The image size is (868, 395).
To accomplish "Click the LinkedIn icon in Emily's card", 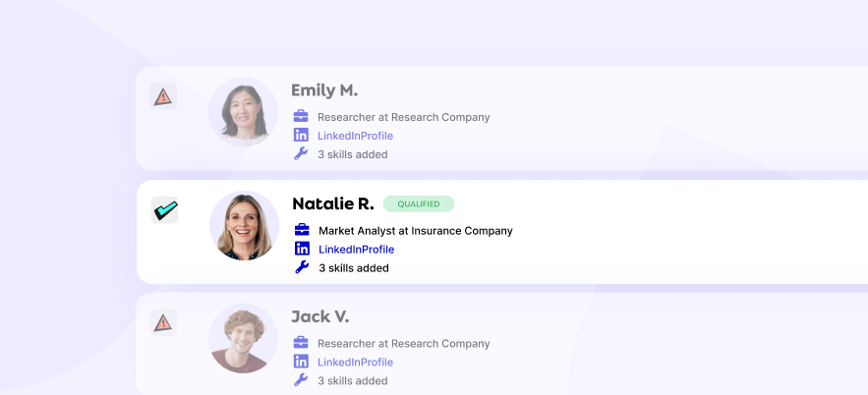I will coord(301,136).
